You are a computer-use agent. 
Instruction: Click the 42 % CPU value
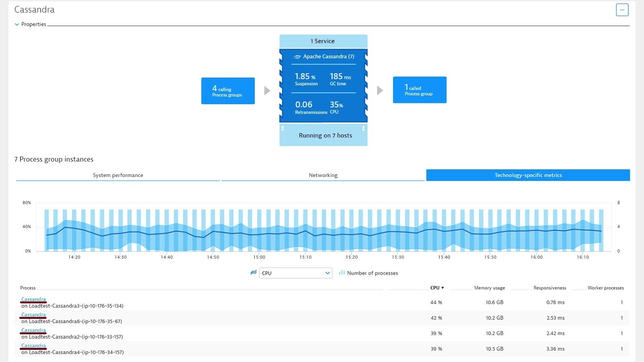click(x=436, y=318)
